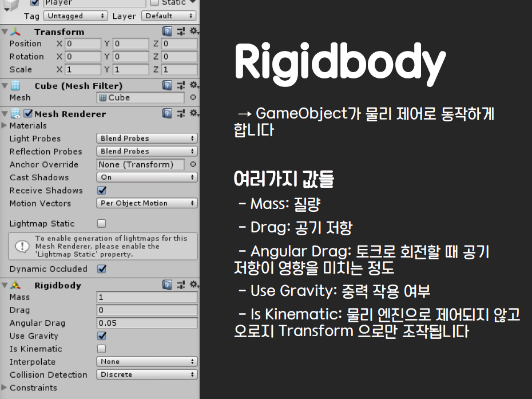Collapse the Transform component
532x399 pixels.
5,31
